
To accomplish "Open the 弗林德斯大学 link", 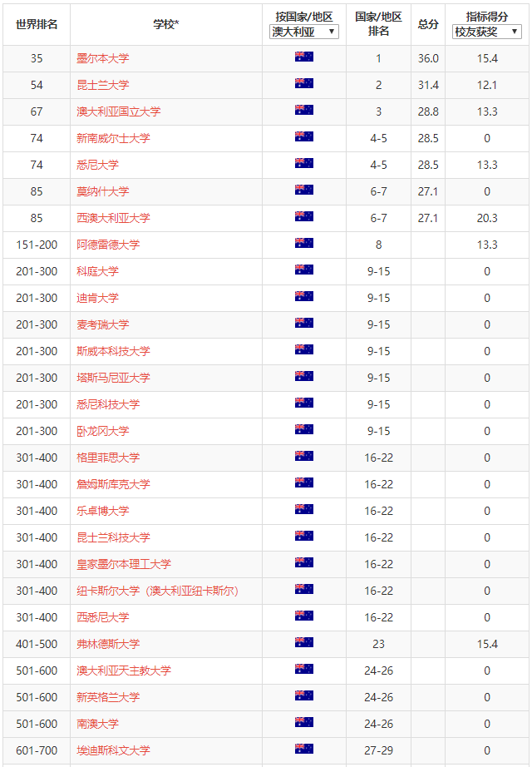I will click(108, 644).
